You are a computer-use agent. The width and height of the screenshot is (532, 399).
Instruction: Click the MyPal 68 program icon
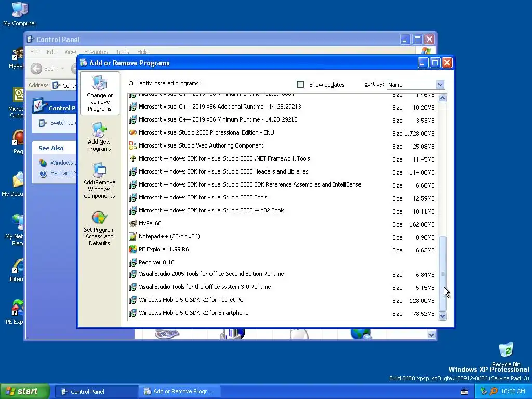click(133, 223)
